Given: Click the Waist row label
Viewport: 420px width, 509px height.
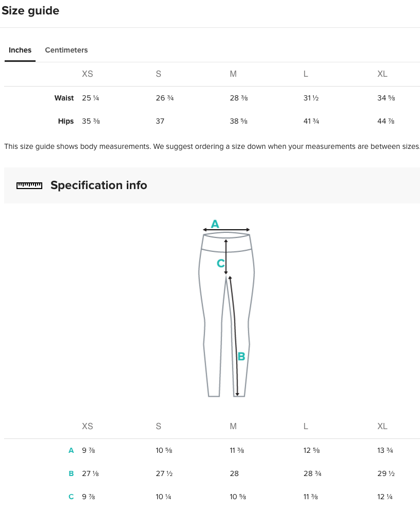Looking at the screenshot, I should click(x=64, y=97).
